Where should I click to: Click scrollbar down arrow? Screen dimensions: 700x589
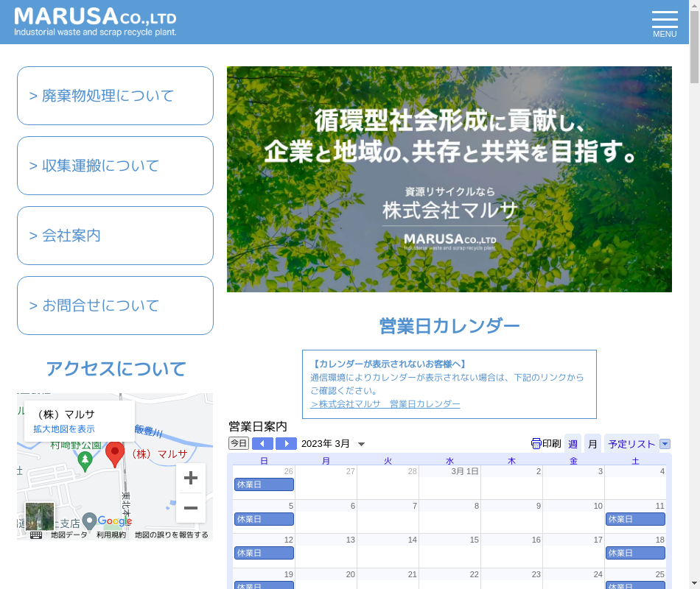point(694,583)
